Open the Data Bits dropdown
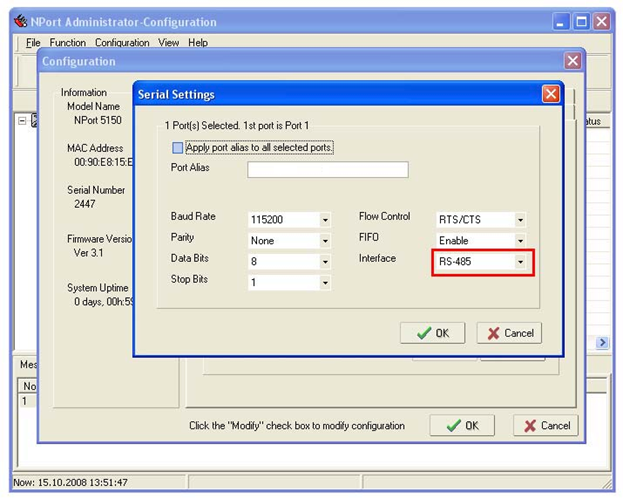This screenshot has height=499, width=623. [x=325, y=262]
